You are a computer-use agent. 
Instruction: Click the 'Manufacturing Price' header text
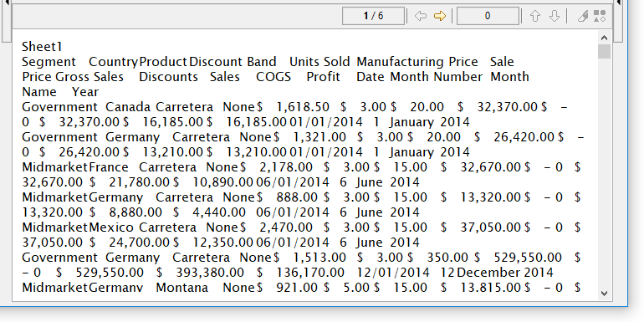tap(417, 62)
